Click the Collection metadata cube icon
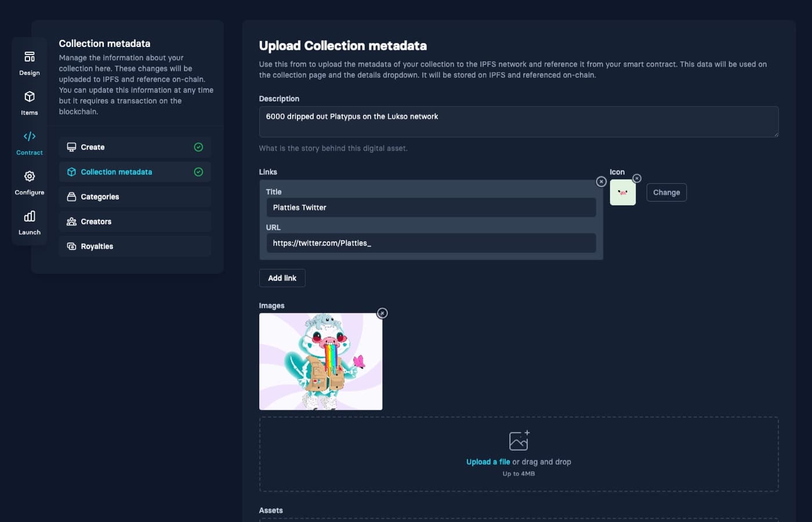Image resolution: width=812 pixels, height=522 pixels. point(71,172)
